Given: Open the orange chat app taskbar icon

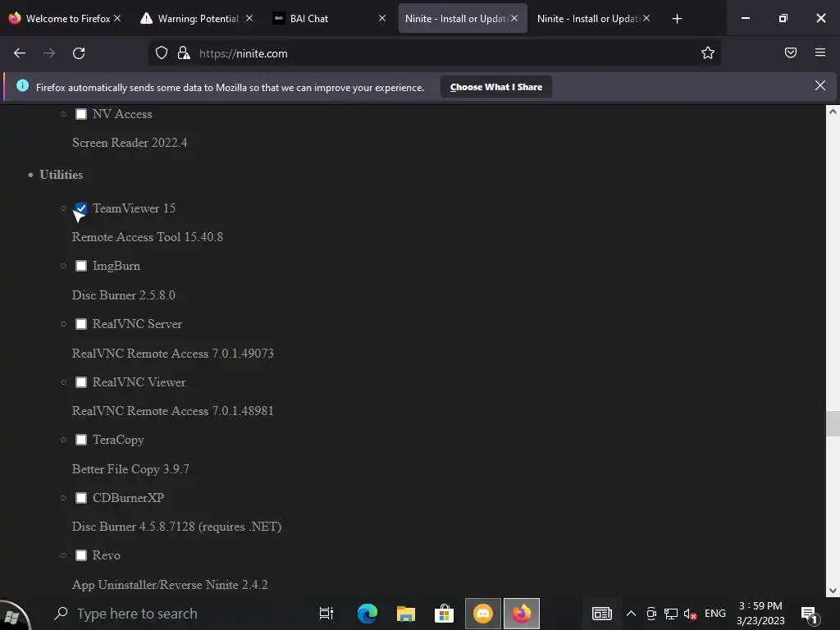Looking at the screenshot, I should [483, 614].
